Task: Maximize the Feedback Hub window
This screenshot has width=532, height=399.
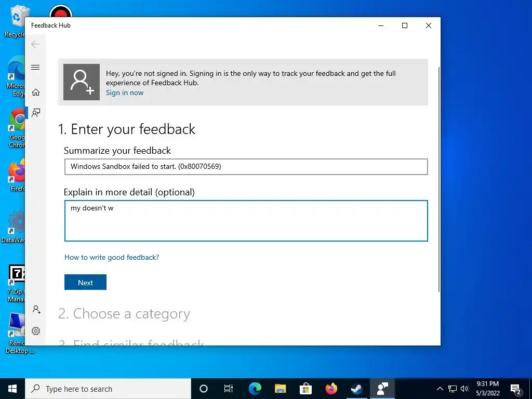Action: click(404, 25)
